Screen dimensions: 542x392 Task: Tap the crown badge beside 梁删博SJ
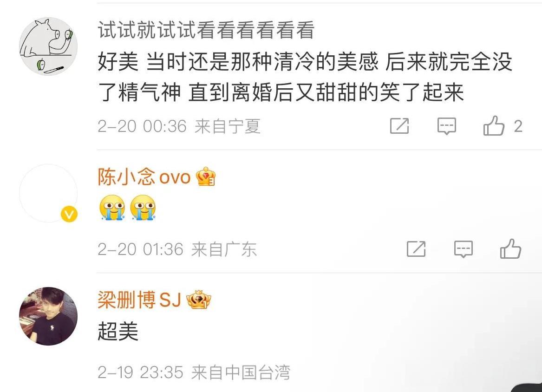pos(199,300)
